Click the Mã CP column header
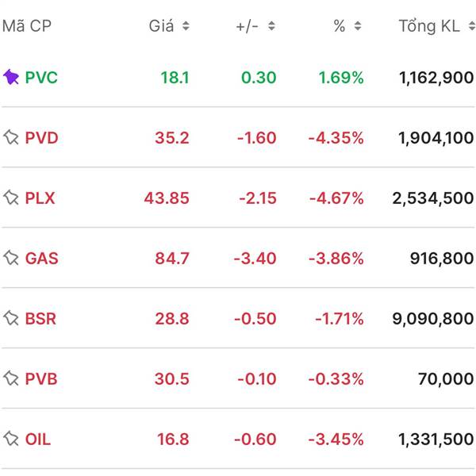This screenshot has width=476, height=476. click(26, 26)
